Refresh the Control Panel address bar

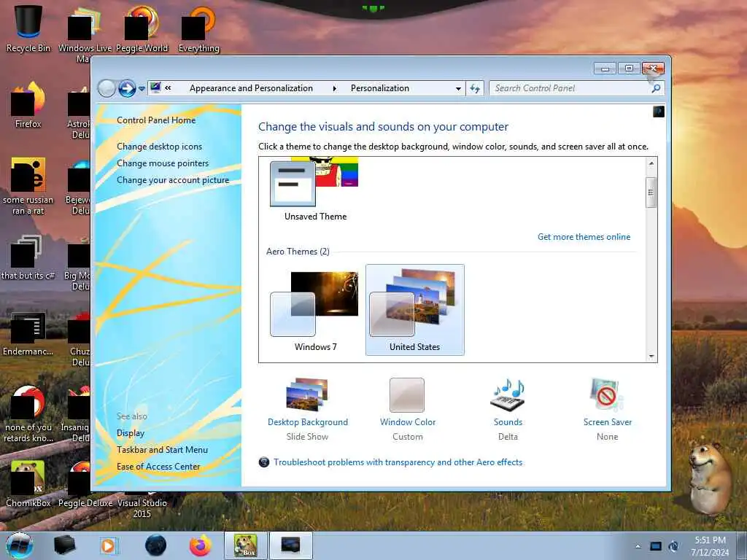click(475, 88)
